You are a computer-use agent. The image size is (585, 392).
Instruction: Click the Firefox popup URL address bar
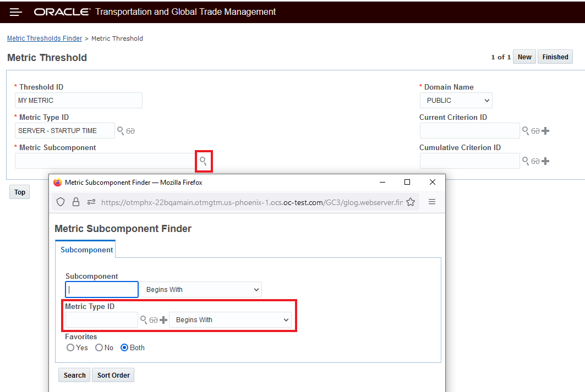(252, 202)
